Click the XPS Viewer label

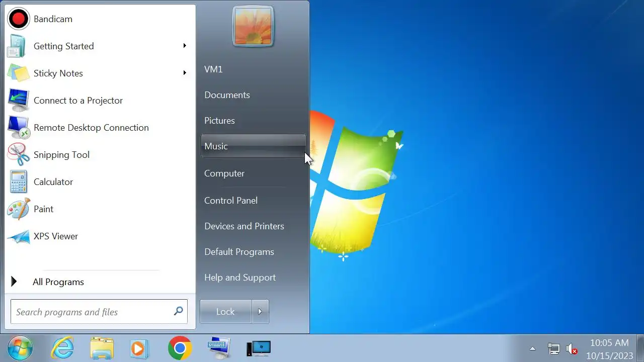pos(56,236)
